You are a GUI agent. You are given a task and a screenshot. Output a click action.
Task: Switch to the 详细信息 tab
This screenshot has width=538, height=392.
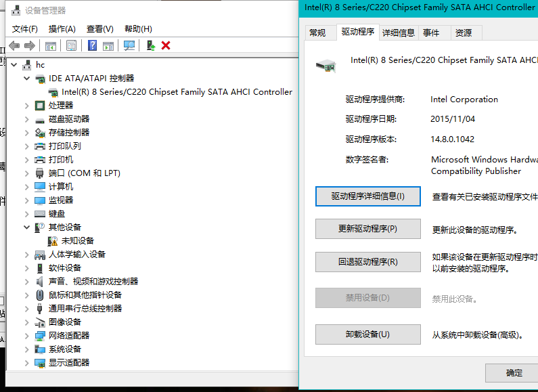398,32
